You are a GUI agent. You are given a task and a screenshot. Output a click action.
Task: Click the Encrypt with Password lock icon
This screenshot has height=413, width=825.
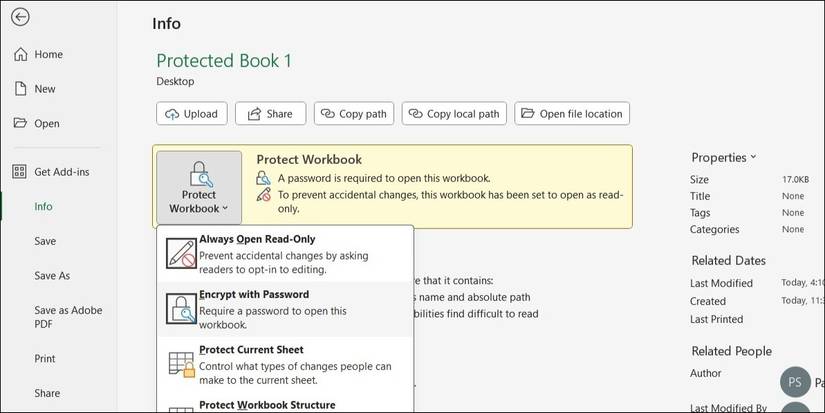coord(182,308)
